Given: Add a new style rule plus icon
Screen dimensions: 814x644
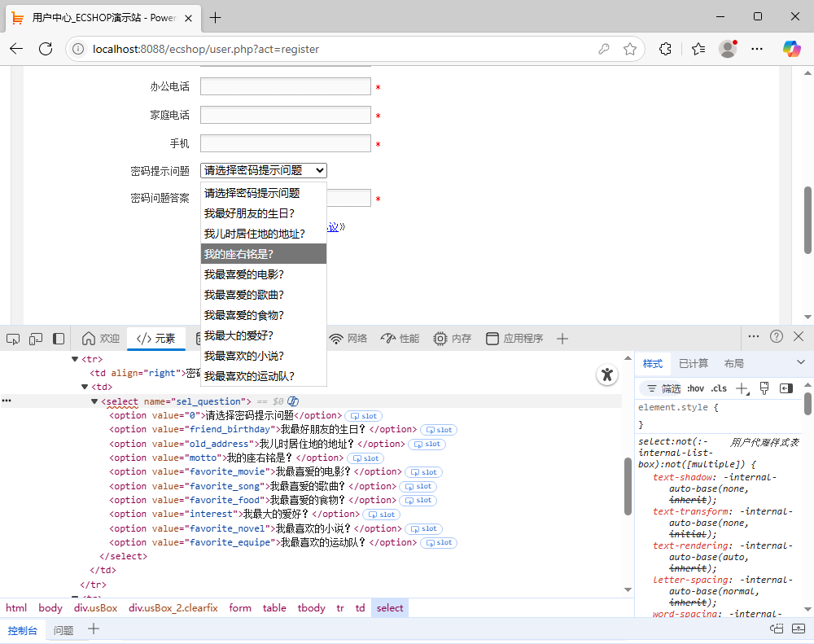Looking at the screenshot, I should pos(742,388).
